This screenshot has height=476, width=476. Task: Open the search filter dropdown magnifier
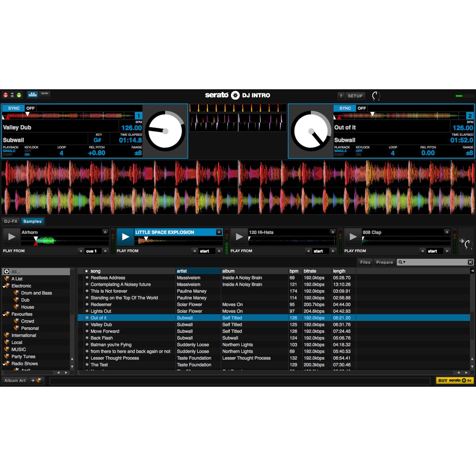(402, 262)
